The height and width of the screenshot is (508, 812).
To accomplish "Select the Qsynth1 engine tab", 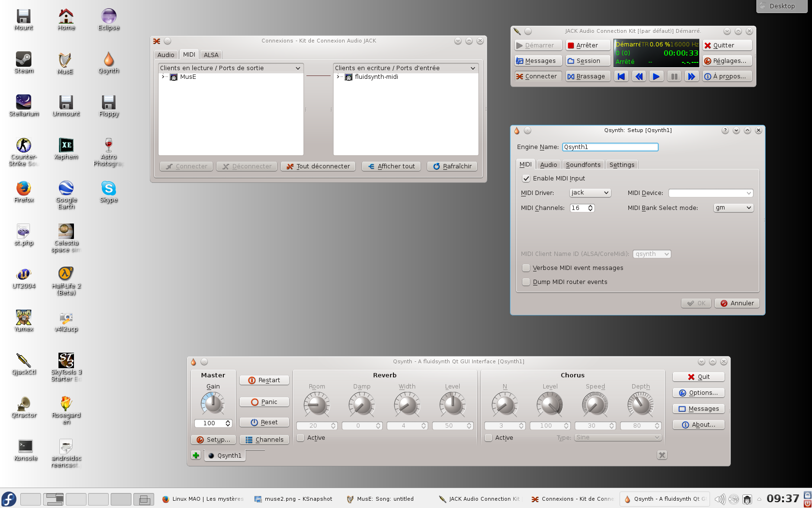I will [x=225, y=455].
